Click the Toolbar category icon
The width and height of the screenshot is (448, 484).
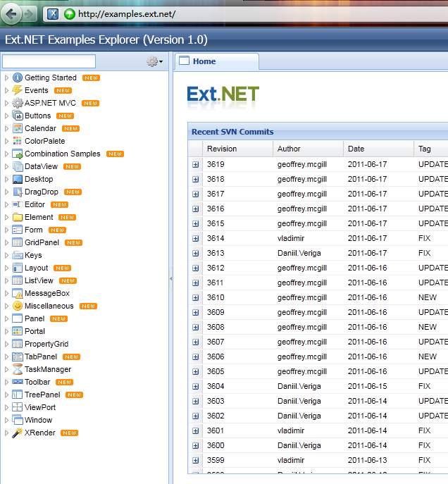18,382
